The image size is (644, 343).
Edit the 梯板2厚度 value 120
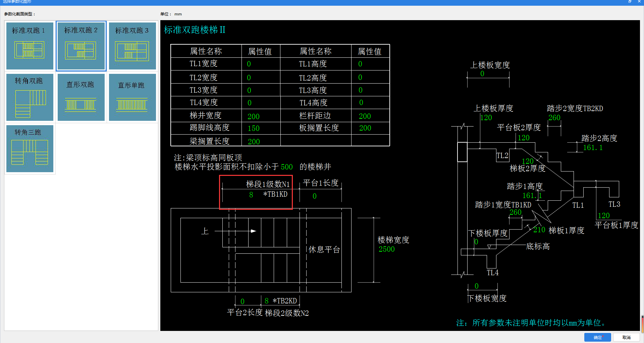click(x=528, y=161)
